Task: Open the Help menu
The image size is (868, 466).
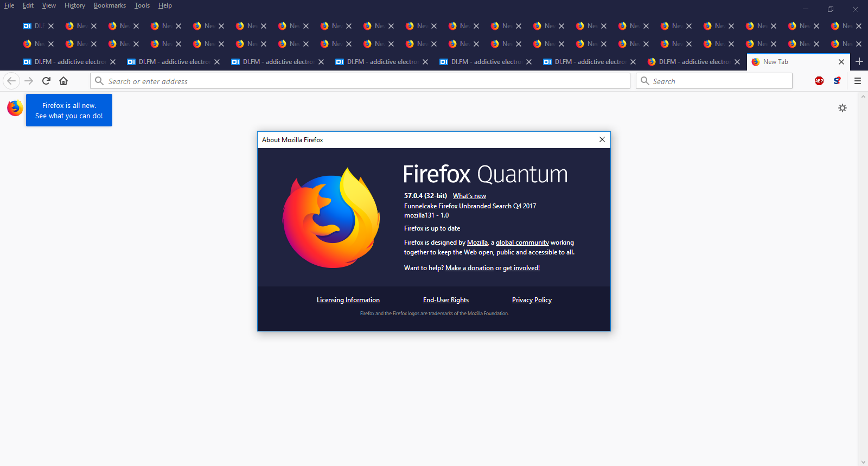Action: tap(165, 5)
